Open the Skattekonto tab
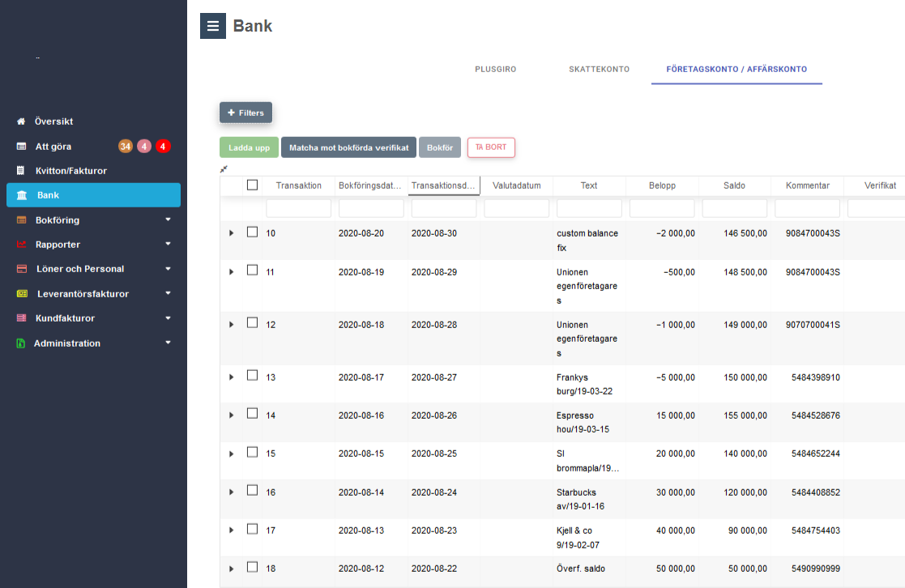 click(x=599, y=70)
